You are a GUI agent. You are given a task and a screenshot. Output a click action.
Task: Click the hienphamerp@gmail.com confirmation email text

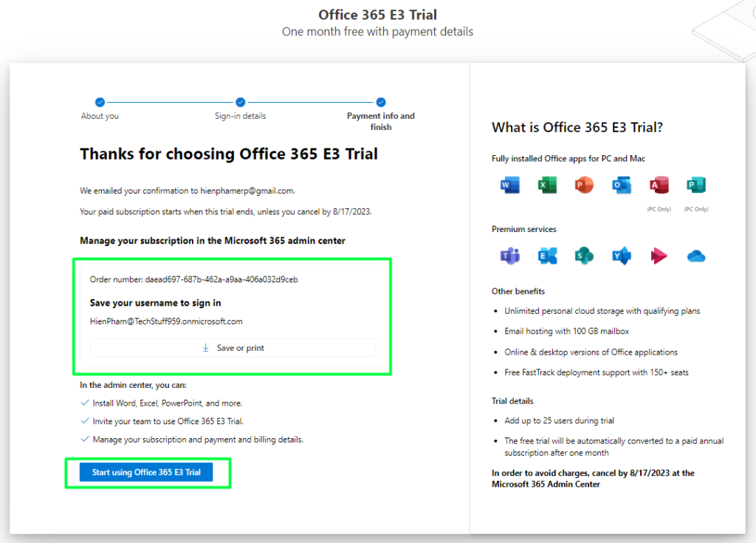point(247,191)
